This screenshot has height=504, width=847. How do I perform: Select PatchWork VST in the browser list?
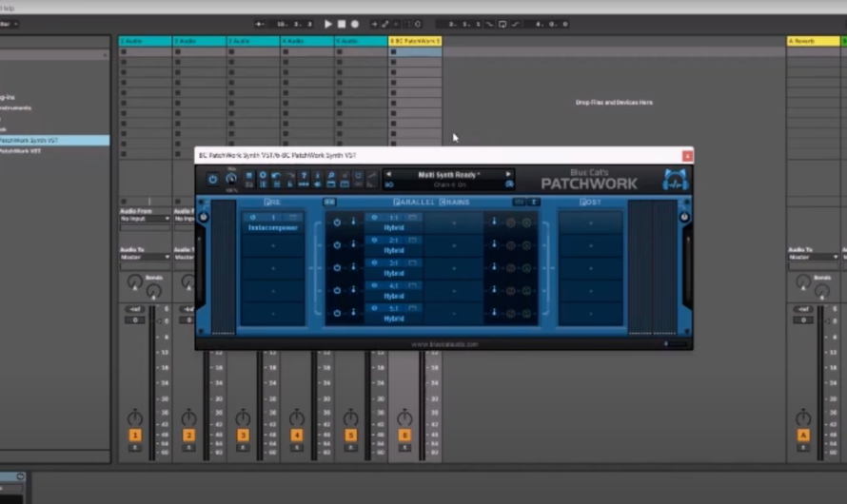(x=21, y=151)
